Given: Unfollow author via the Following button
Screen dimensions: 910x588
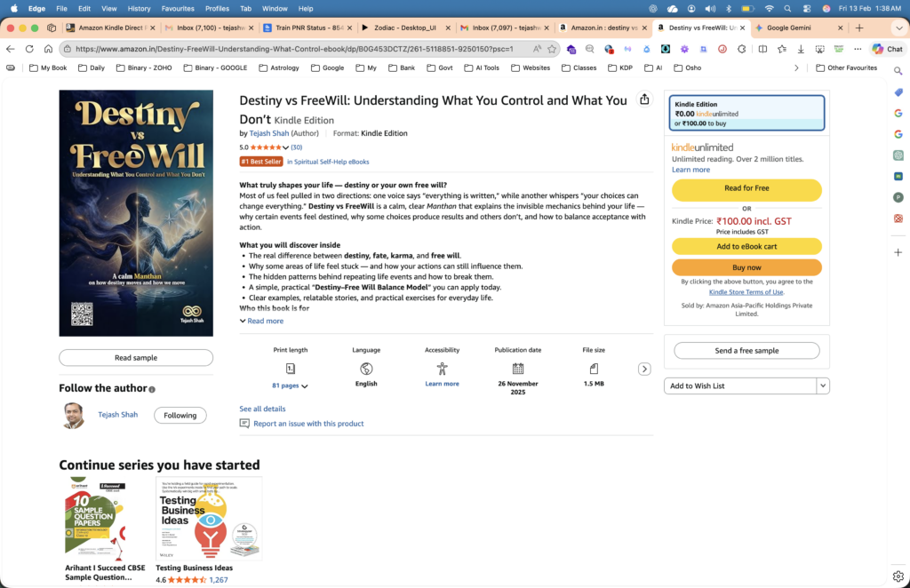Looking at the screenshot, I should point(180,414).
